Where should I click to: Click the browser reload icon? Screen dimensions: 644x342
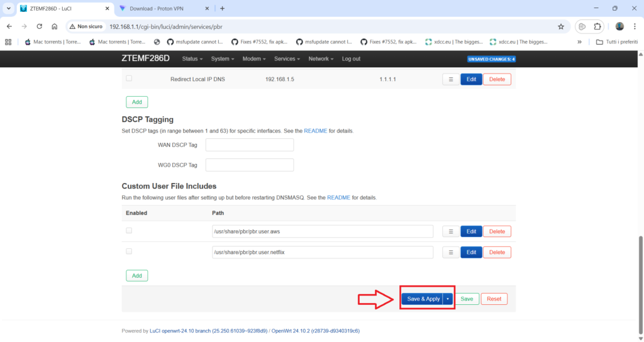(40, 27)
